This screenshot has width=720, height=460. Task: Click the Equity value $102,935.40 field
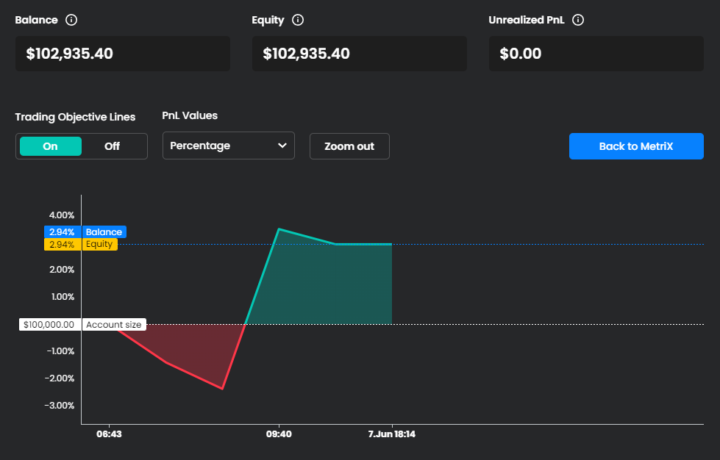pos(360,54)
